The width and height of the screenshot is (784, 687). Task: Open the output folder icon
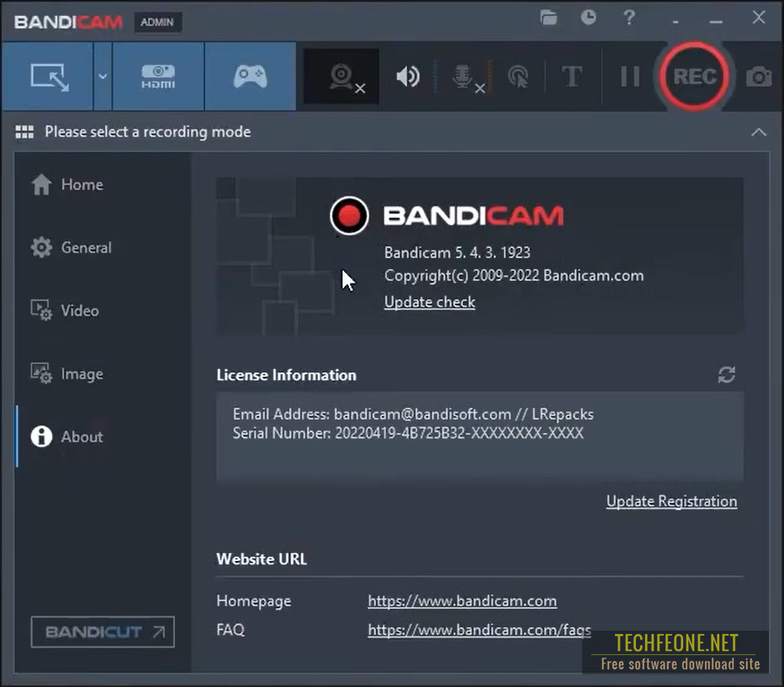[548, 18]
